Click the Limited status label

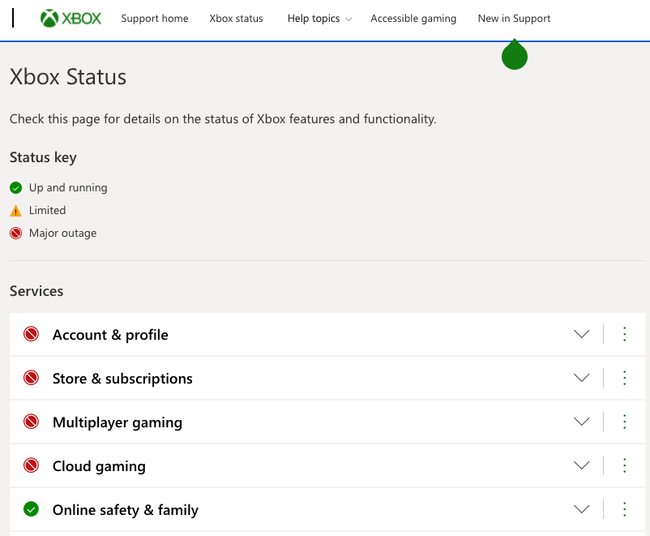coord(47,211)
